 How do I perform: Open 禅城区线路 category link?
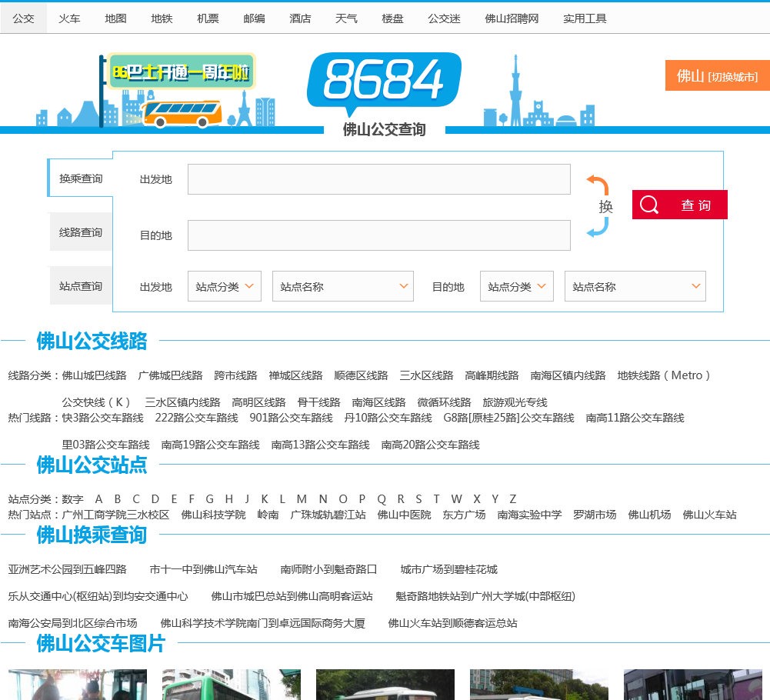(295, 375)
